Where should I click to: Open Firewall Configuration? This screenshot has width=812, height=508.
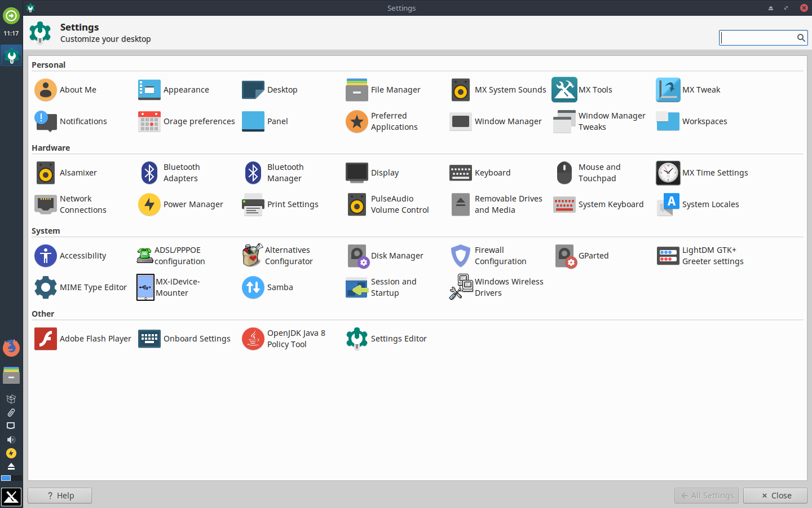(489, 256)
